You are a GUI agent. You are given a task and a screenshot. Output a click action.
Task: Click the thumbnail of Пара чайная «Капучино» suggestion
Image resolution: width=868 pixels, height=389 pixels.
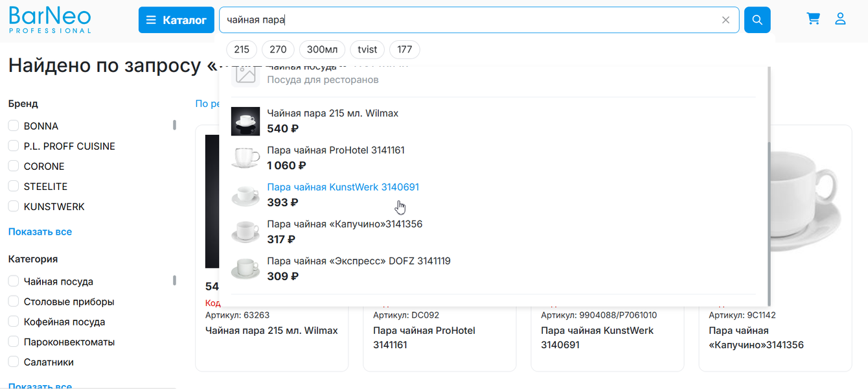[246, 232]
